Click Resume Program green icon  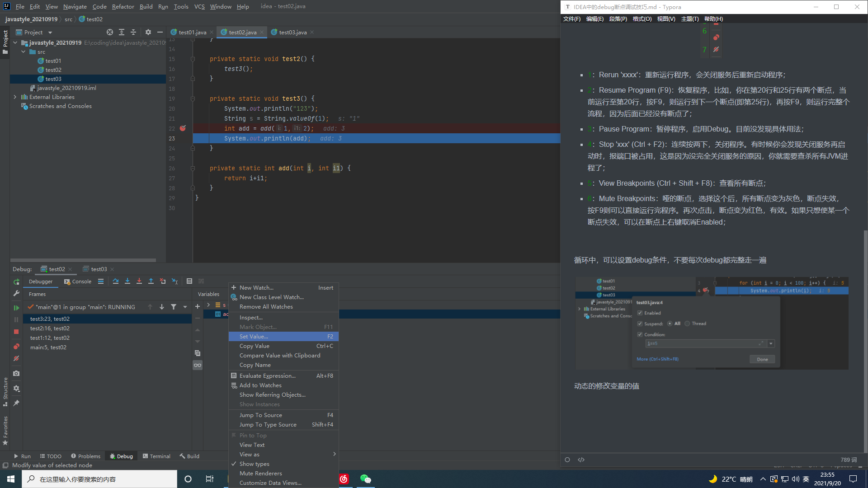pos(16,308)
